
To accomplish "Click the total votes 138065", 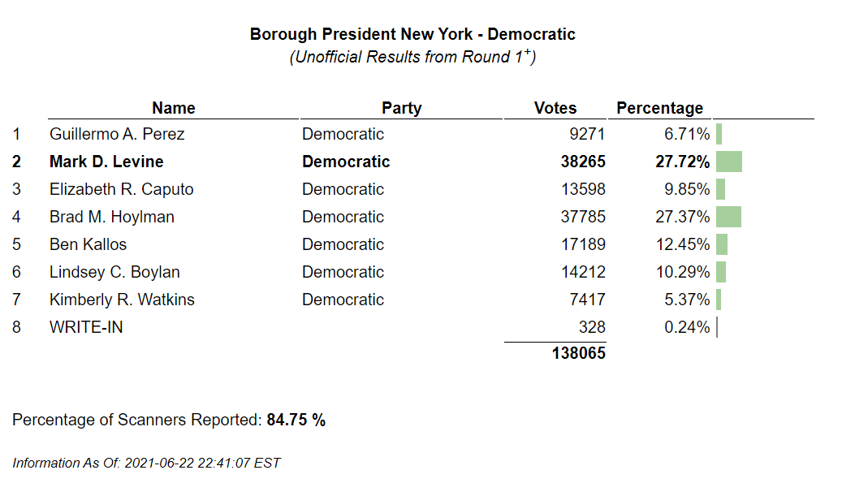I will 578,353.
